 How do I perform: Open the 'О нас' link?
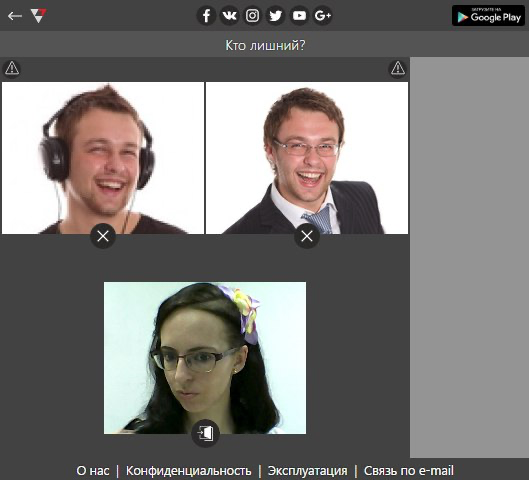click(x=93, y=471)
